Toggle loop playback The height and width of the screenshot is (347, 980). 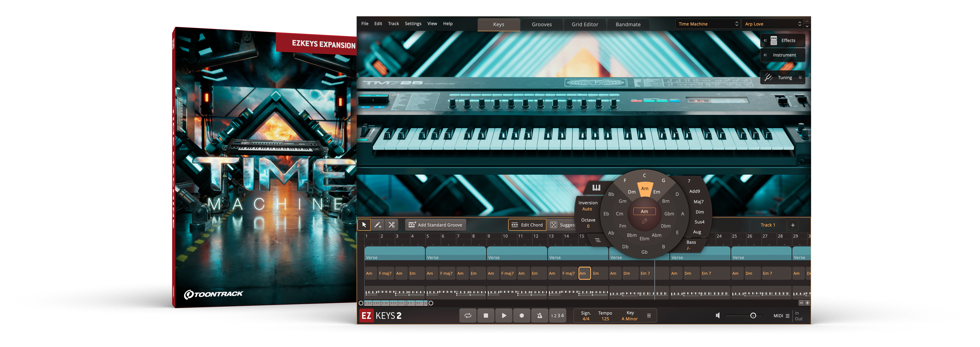[468, 315]
